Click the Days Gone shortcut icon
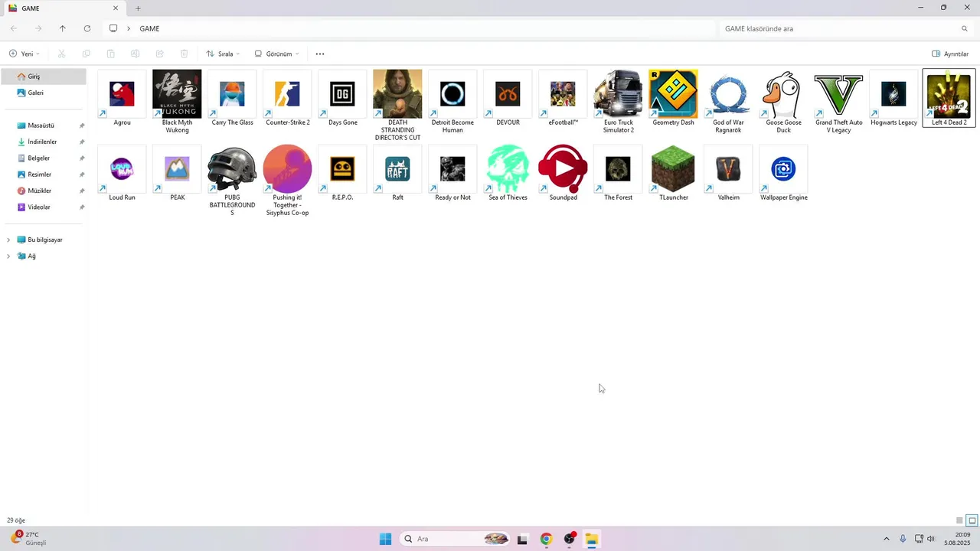 342,94
